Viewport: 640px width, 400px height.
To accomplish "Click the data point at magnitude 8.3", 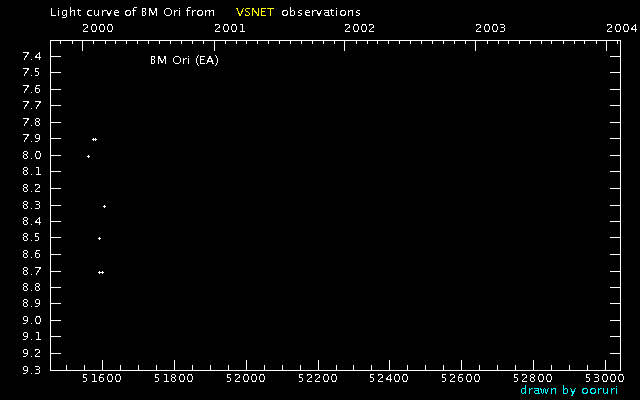I will pos(104,206).
